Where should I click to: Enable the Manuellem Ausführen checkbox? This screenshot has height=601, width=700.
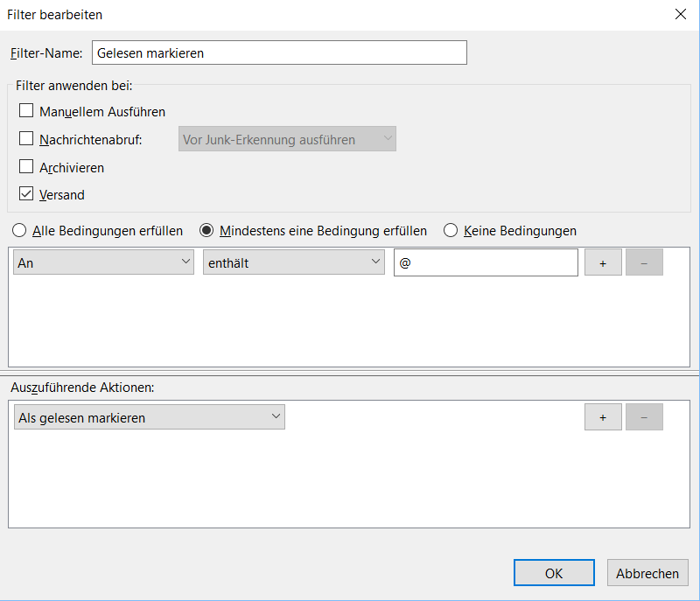[x=26, y=111]
